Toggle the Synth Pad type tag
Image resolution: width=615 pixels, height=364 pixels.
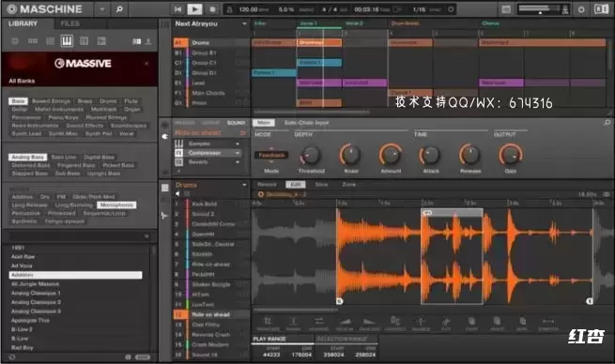click(x=99, y=133)
